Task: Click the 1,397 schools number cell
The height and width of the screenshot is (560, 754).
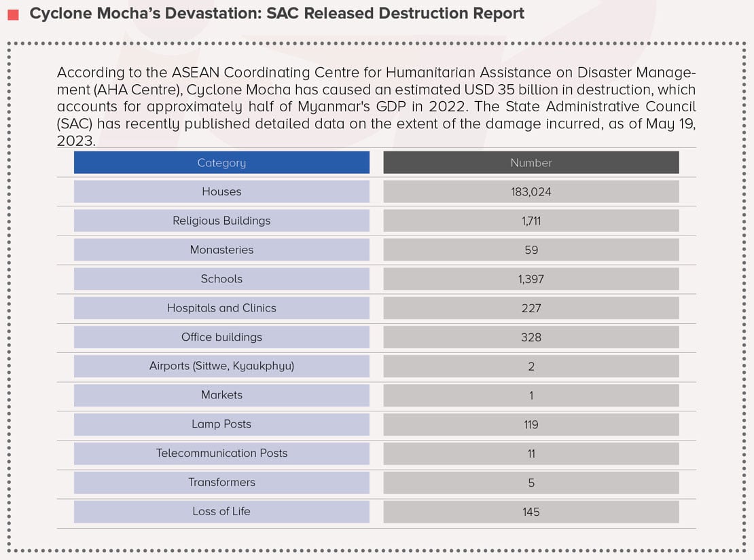Action: point(531,279)
